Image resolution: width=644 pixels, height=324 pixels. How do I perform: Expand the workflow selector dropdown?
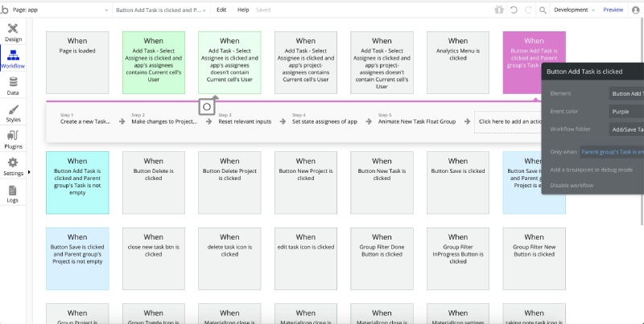point(161,10)
